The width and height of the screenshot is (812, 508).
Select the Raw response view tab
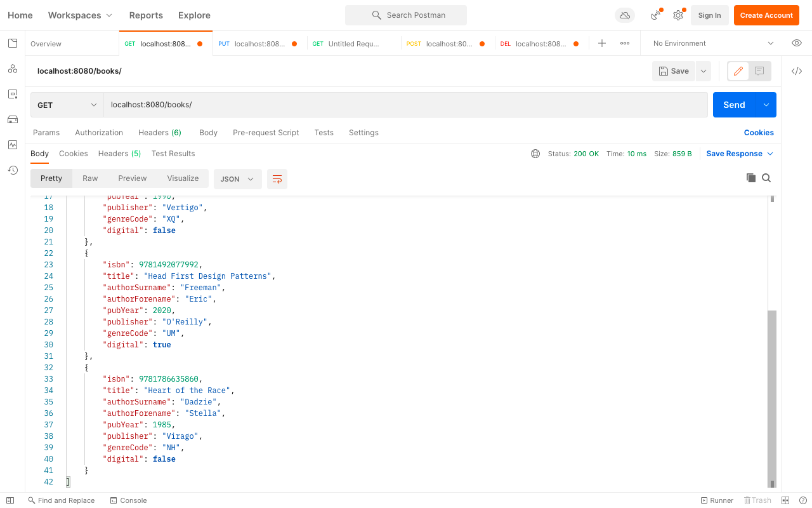point(90,178)
